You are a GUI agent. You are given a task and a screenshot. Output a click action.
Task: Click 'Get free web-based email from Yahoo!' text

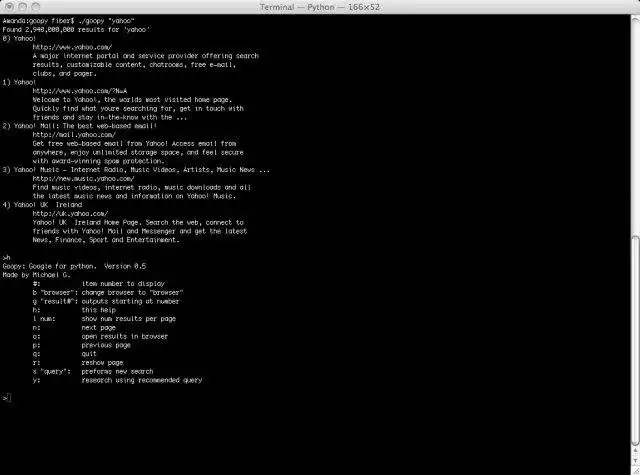pos(135,143)
